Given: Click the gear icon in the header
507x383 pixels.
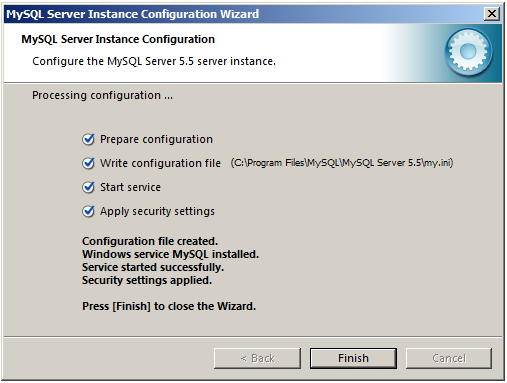Looking at the screenshot, I should pos(468,52).
